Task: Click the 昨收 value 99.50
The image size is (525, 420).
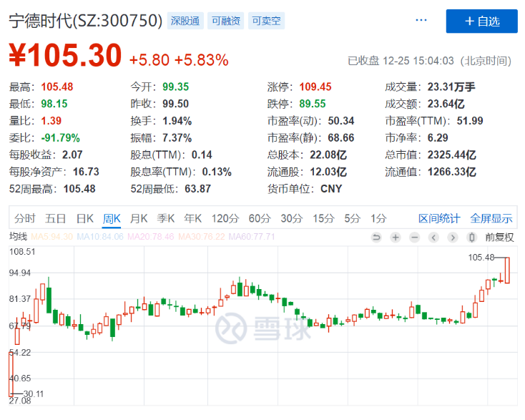Action: pyautogui.click(x=176, y=104)
